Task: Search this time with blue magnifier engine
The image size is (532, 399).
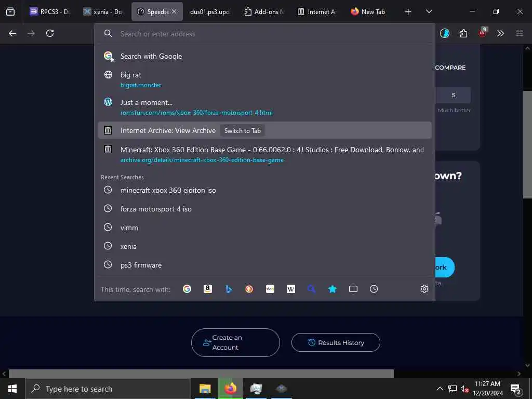Action: 312,289
